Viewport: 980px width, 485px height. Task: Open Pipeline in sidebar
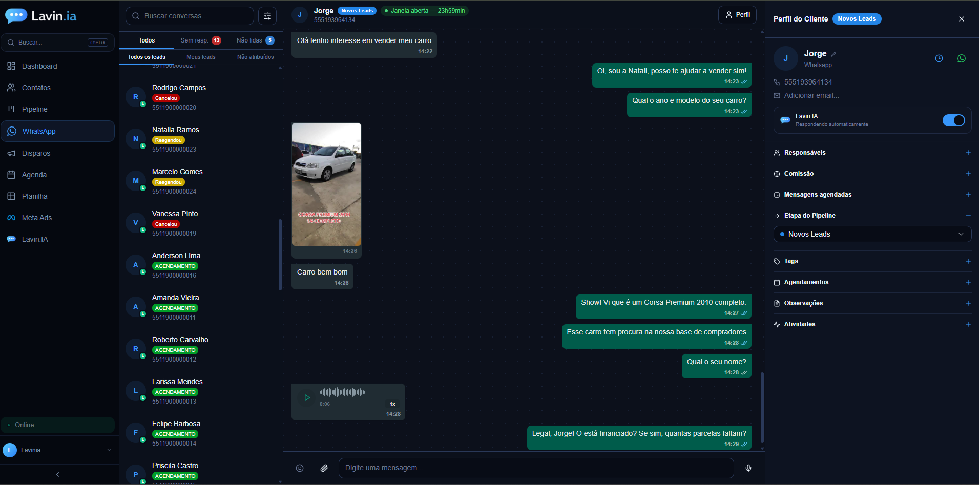tap(57, 109)
